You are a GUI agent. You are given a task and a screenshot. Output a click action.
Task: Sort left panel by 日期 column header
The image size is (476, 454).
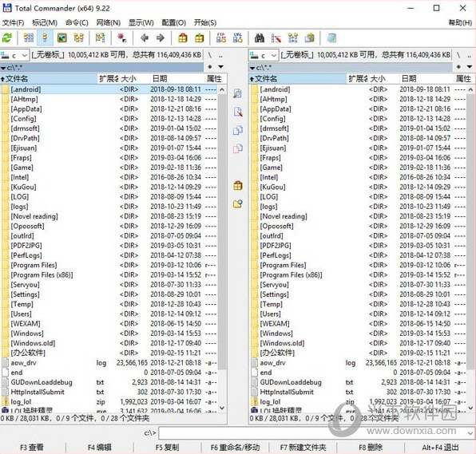(177, 79)
